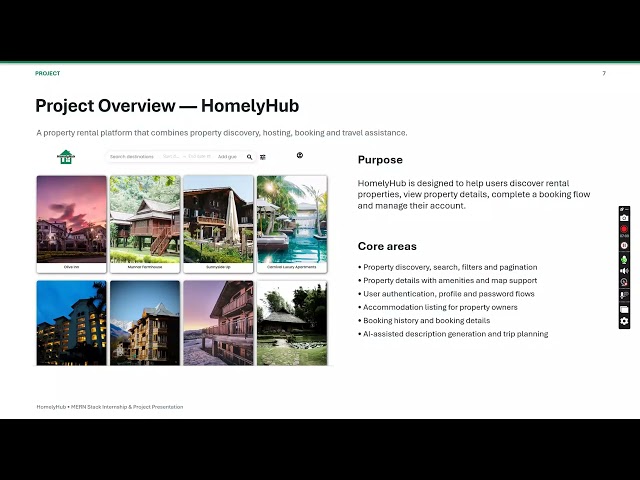The height and width of the screenshot is (480, 640).
Task: Click the slide number 7
Action: (604, 73)
